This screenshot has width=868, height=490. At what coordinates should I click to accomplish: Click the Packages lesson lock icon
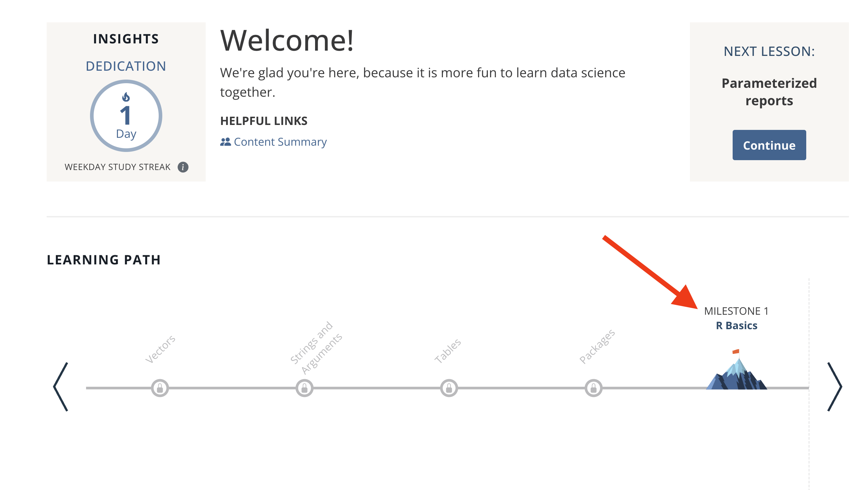(593, 388)
